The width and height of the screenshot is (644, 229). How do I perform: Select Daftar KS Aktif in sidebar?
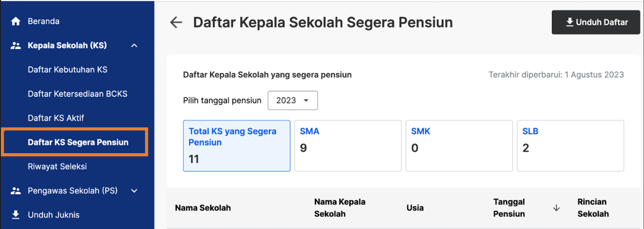pyautogui.click(x=56, y=118)
